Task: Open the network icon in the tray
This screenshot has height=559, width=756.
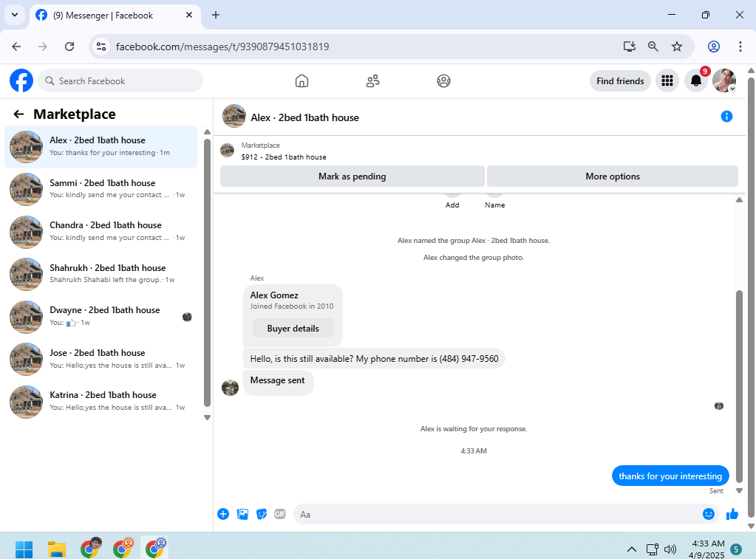Action: (x=653, y=549)
